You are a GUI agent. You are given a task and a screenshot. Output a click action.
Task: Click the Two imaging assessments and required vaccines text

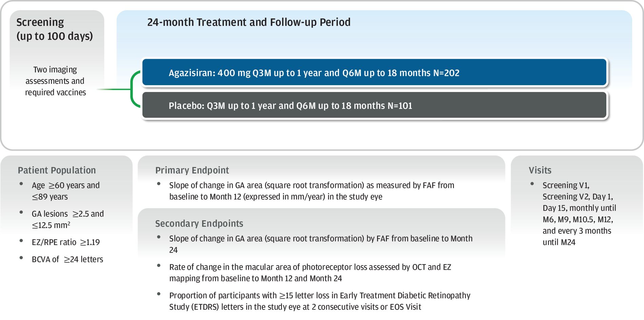(55, 81)
